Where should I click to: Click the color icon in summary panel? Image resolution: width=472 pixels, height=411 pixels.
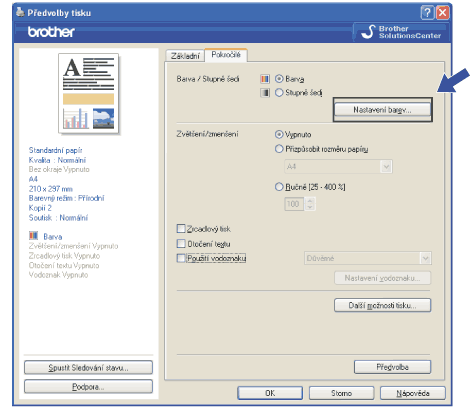coord(33,236)
